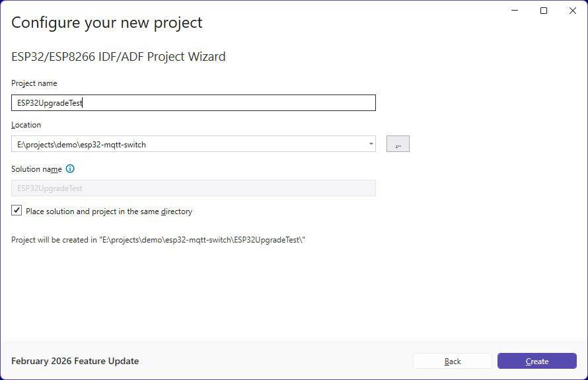The height and width of the screenshot is (380, 588).
Task: Click the "Project will be created in" path text
Action: (x=158, y=240)
